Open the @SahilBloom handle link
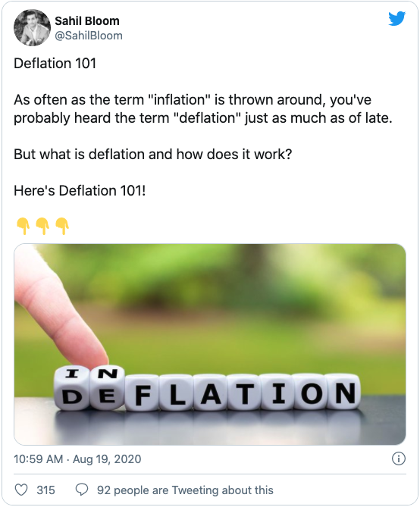The height and width of the screenshot is (507, 420). click(89, 36)
